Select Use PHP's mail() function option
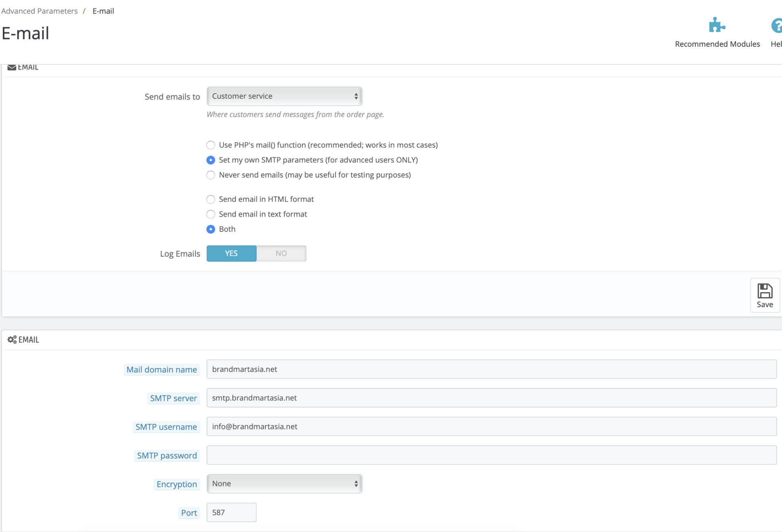 [x=211, y=145]
